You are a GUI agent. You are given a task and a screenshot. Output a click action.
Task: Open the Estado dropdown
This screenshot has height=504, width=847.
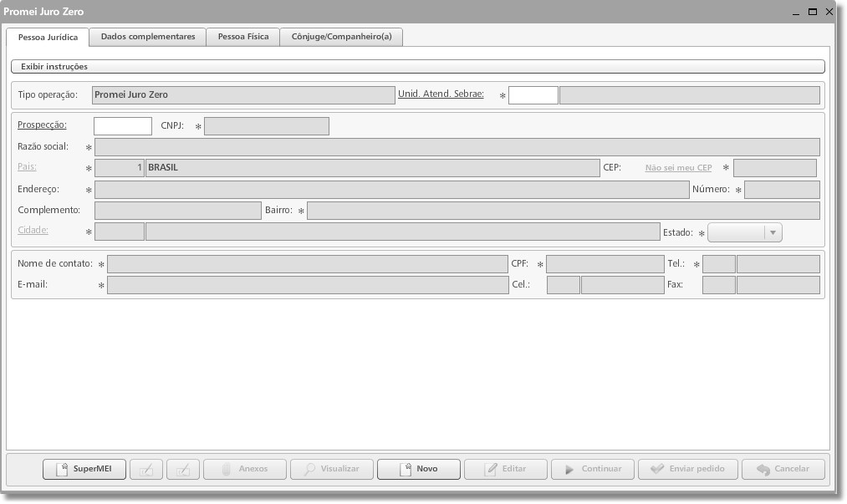click(x=745, y=233)
